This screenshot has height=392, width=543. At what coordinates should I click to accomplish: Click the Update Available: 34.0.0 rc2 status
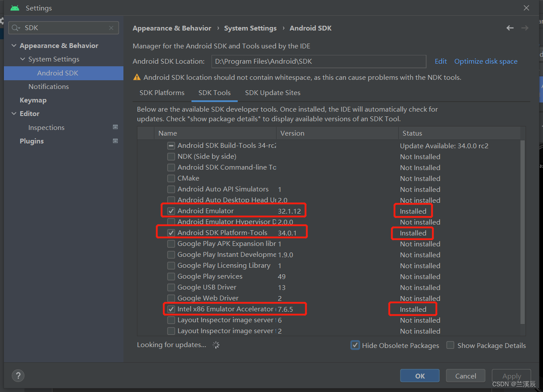(x=444, y=146)
